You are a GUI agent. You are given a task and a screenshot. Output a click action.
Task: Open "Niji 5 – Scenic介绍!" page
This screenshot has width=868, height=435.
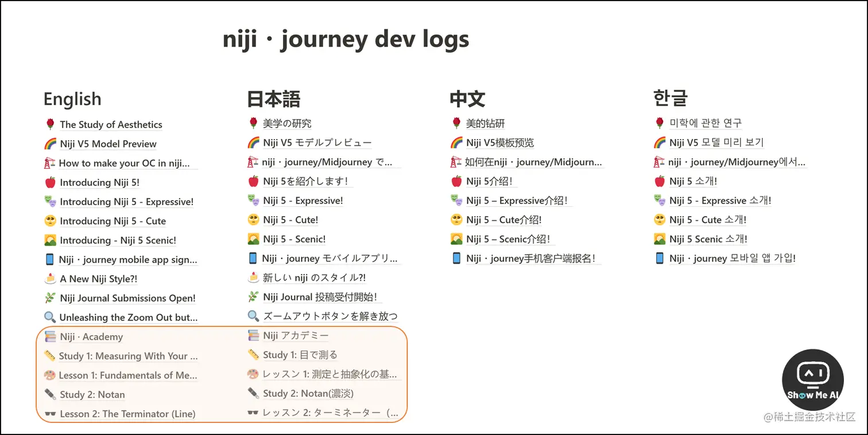point(508,239)
